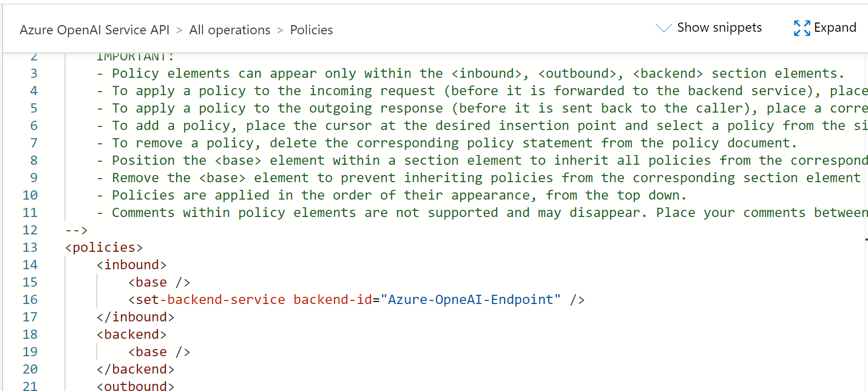The width and height of the screenshot is (868, 391).
Task: Go to All operations breadcrumb
Action: coord(230,30)
